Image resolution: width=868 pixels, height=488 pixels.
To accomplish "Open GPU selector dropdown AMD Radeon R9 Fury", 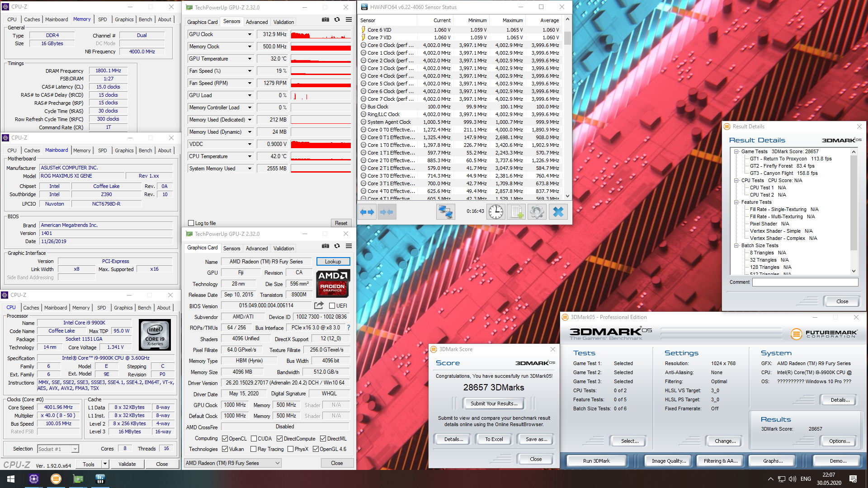I will [x=233, y=463].
